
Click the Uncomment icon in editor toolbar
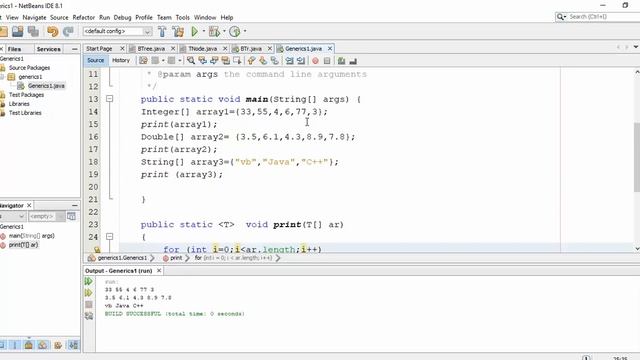(353, 61)
